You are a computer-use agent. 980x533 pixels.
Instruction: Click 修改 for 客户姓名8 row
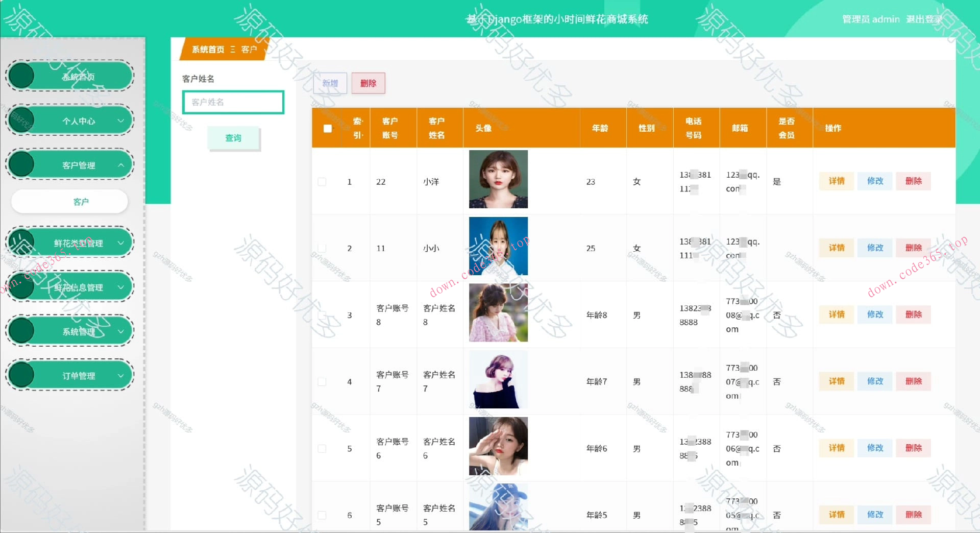875,314
